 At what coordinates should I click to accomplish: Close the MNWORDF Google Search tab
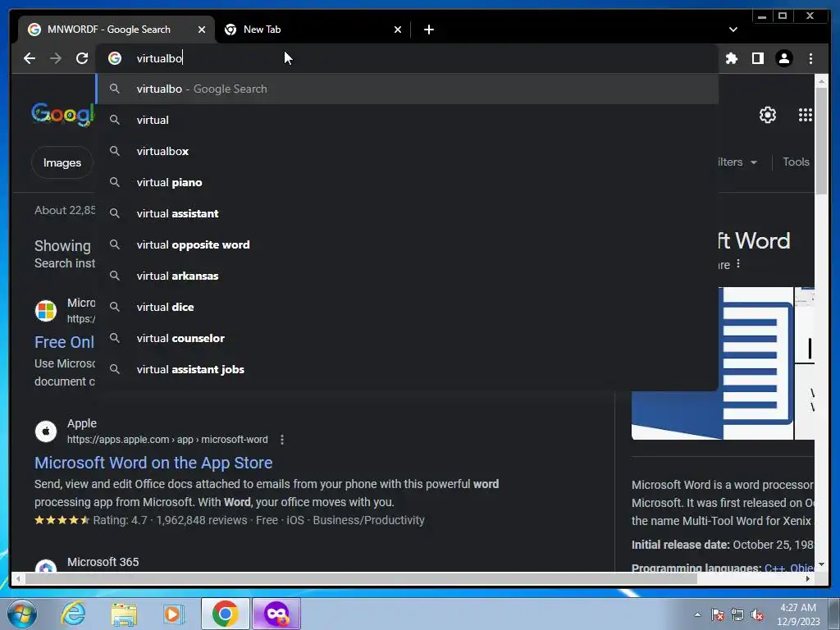(202, 30)
